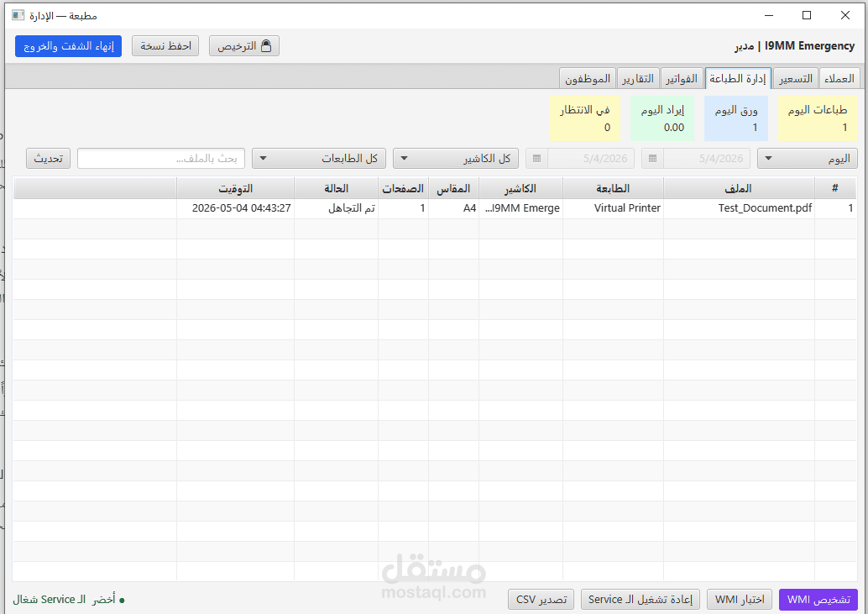
Task: Open calendar picker for start date
Action: pyautogui.click(x=652, y=159)
